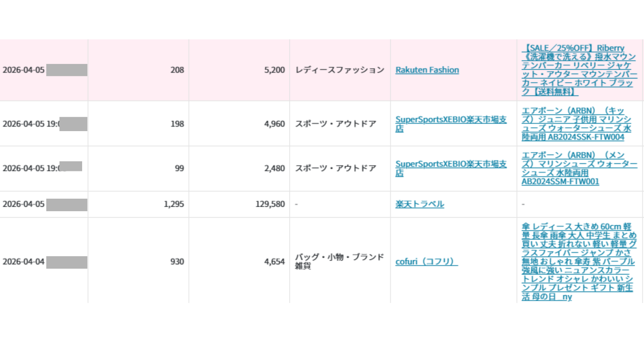Open the AB2024SSM-FTW001 men's marine shoes link
The height and width of the screenshot is (362, 644).
pyautogui.click(x=579, y=168)
